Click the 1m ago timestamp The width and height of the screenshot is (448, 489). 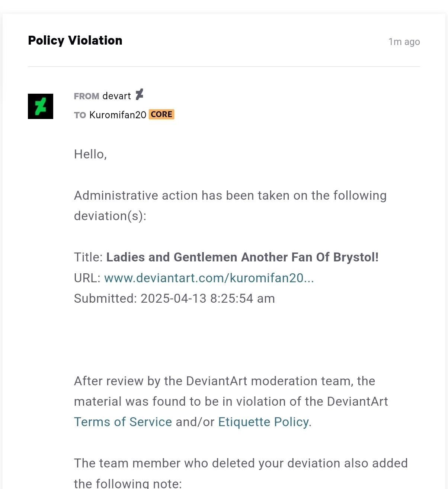[x=404, y=42]
